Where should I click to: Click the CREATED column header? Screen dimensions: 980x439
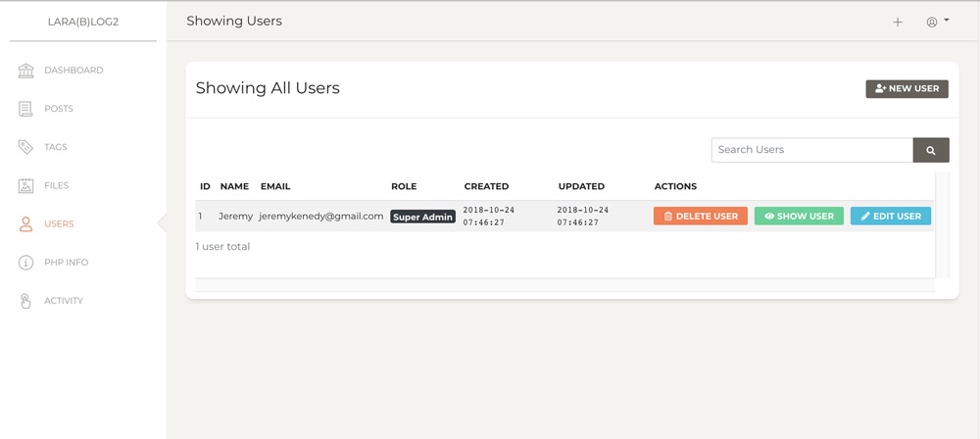coord(486,186)
